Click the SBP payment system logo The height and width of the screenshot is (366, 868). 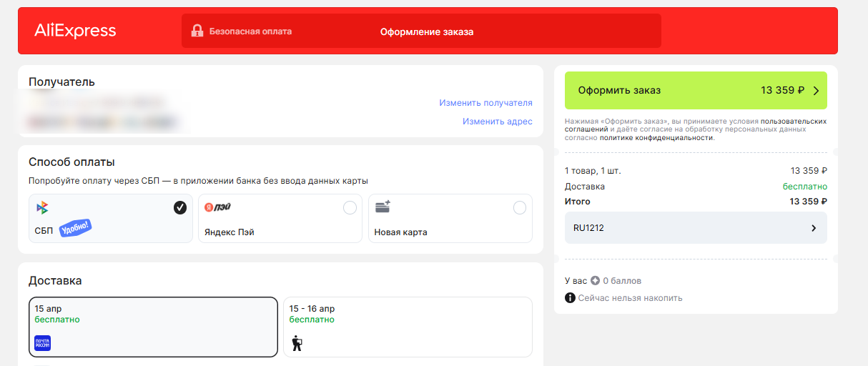pos(42,208)
